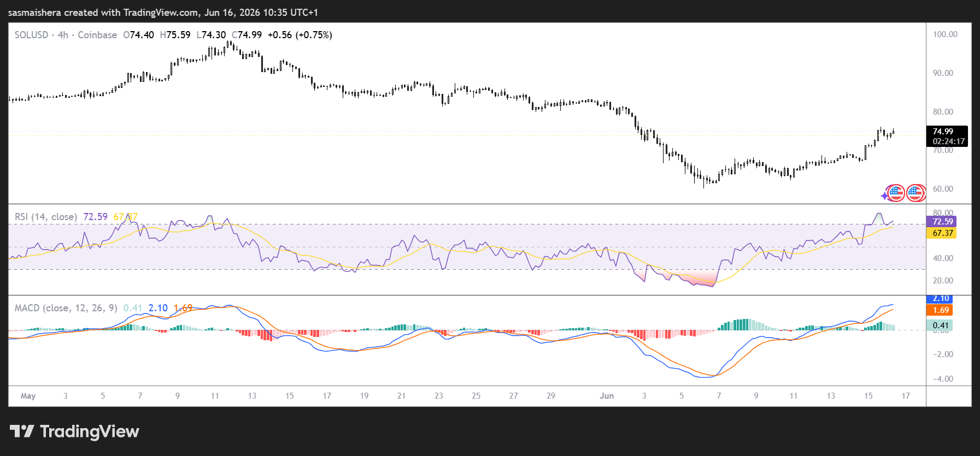Click the orange 1.69 value in the MACD legend
The width and height of the screenshot is (980, 456).
point(183,308)
